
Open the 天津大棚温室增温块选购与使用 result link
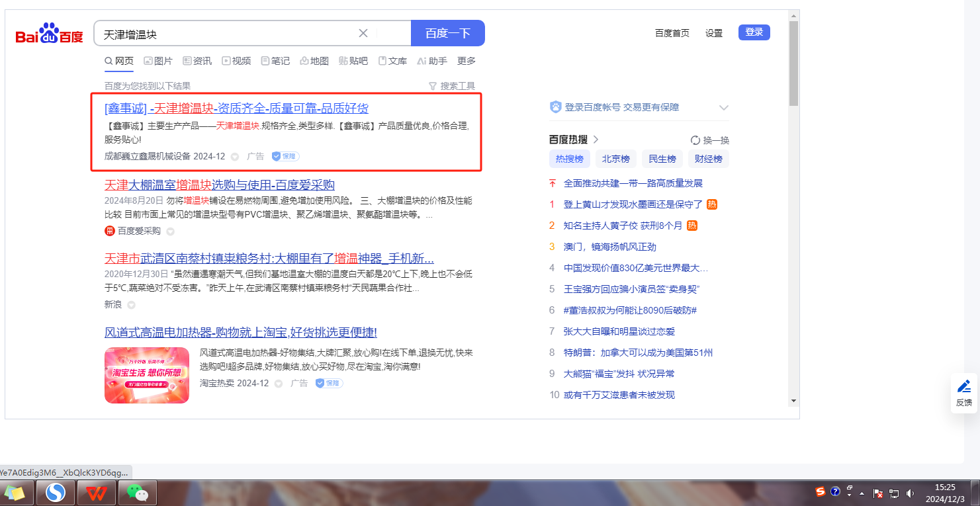tap(220, 185)
